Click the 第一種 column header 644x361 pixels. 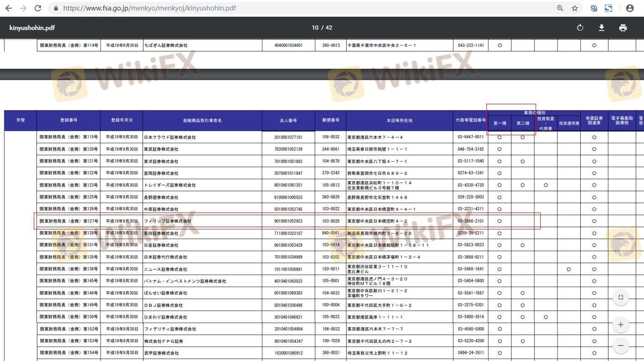500,123
